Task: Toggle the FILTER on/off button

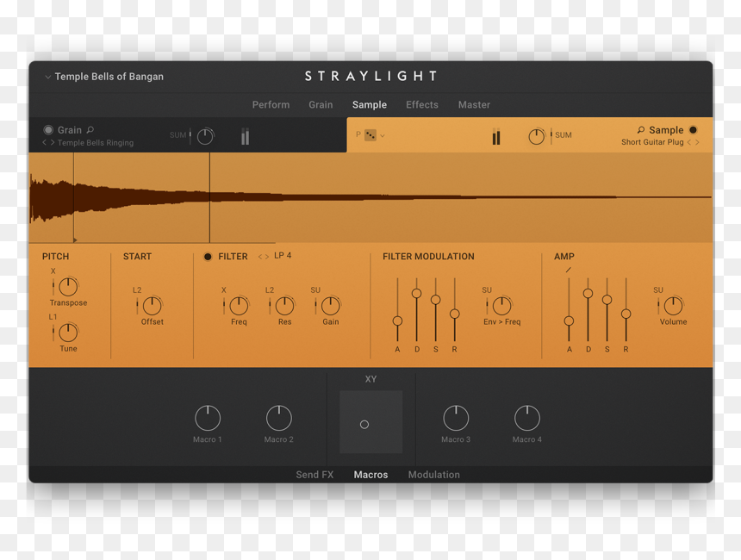Action: click(208, 257)
